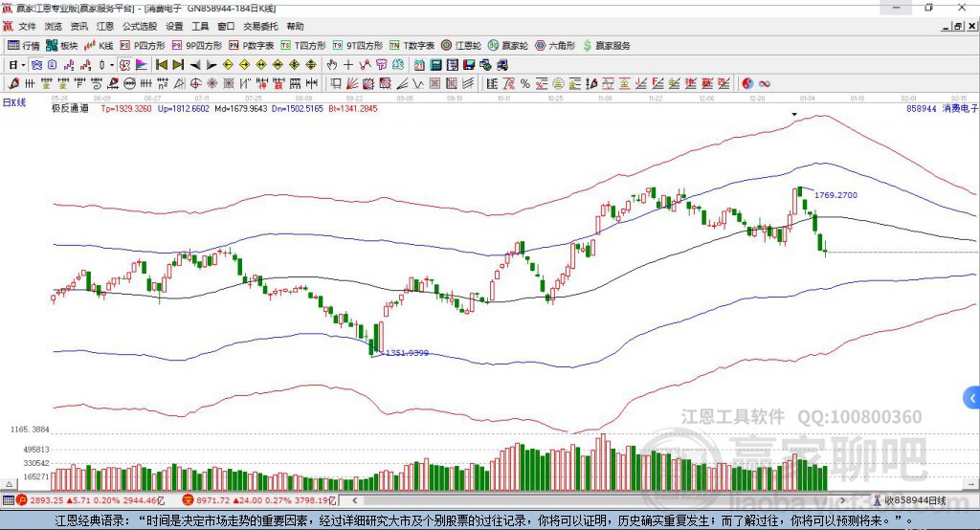Screen dimensions: 980x530
Task: Open the 江恩轮 Gann wheel
Action: (x=461, y=46)
